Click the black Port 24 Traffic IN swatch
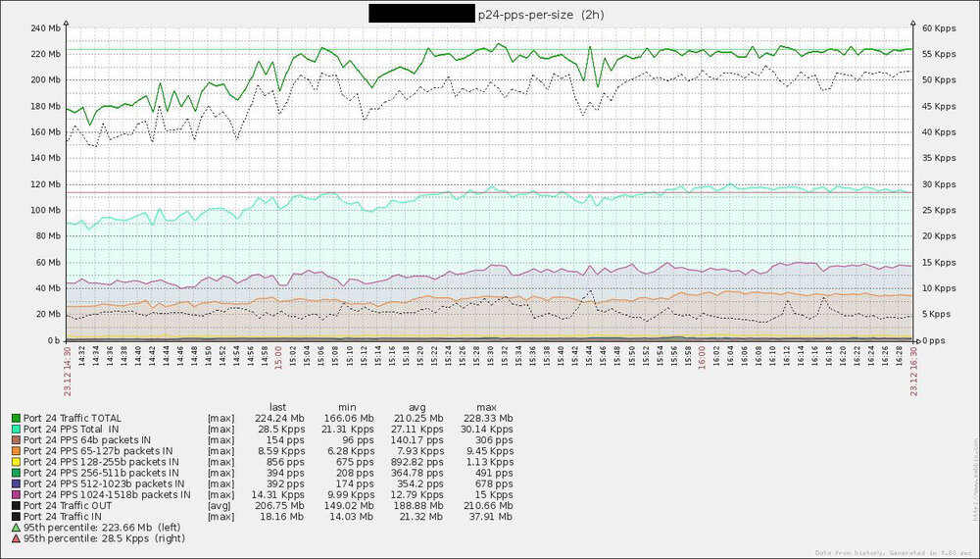The width and height of the screenshot is (980, 559). (x=17, y=517)
